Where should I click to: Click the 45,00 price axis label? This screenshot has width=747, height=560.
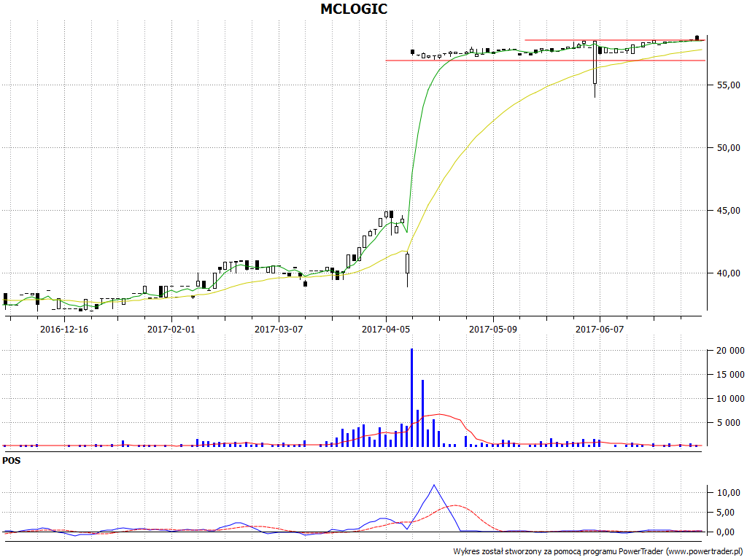(x=729, y=211)
